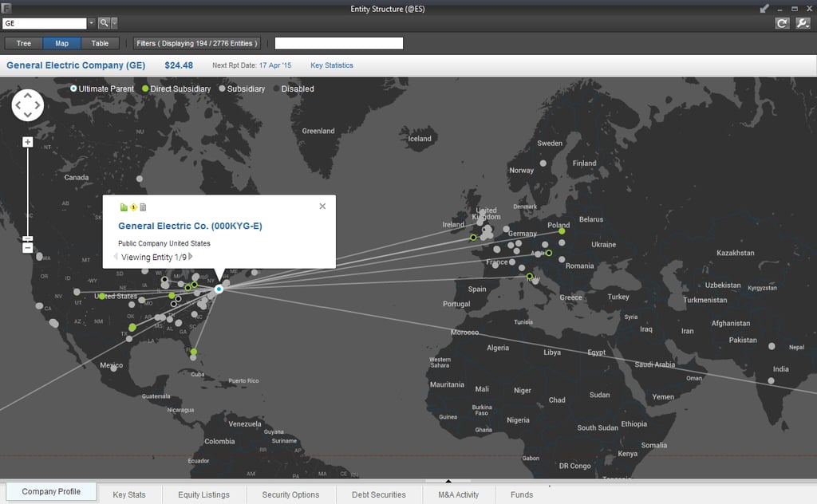Click the zoom slider track above the handle
The width and height of the screenshot is (817, 504).
[x=28, y=191]
